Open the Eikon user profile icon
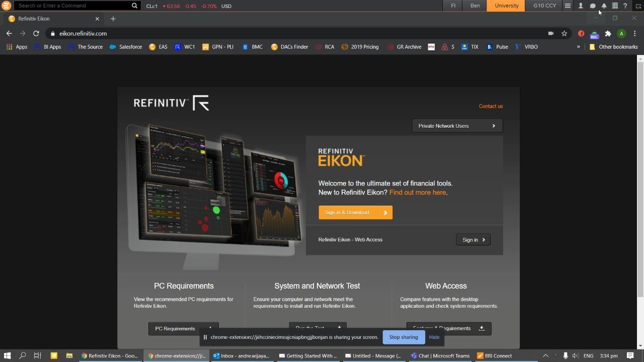644x362 pixels. [x=581, y=6]
